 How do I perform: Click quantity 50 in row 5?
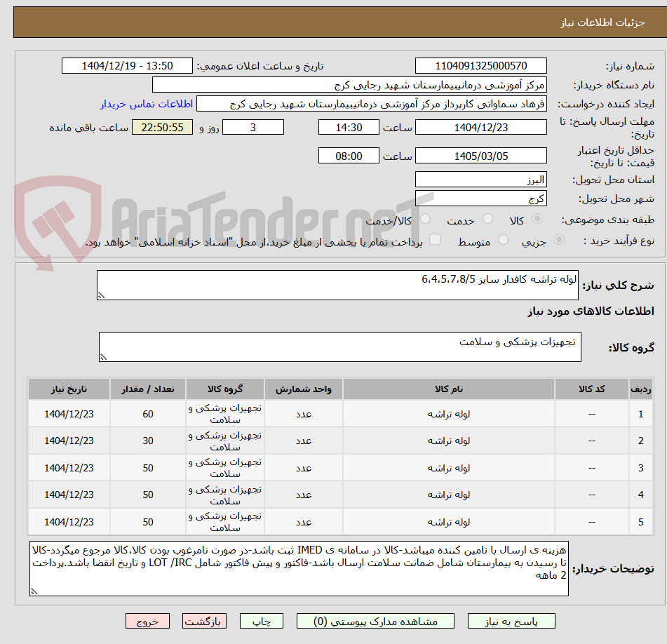tap(147, 522)
